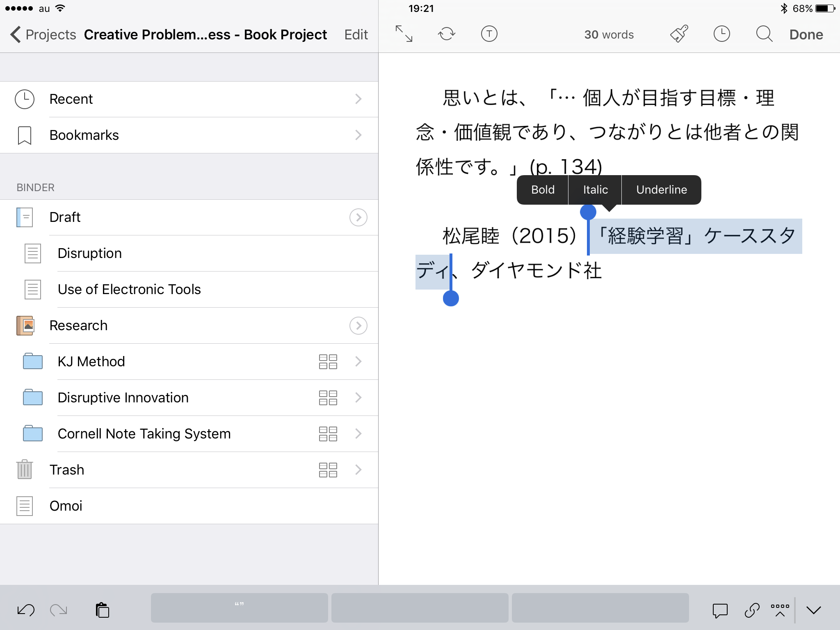This screenshot has width=840, height=630.
Task: Open the clock history icon in toolbar
Action: click(722, 34)
